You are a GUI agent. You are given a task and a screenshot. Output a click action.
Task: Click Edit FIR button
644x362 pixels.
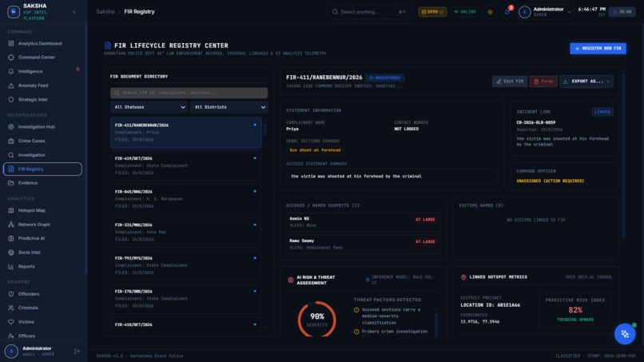(509, 82)
